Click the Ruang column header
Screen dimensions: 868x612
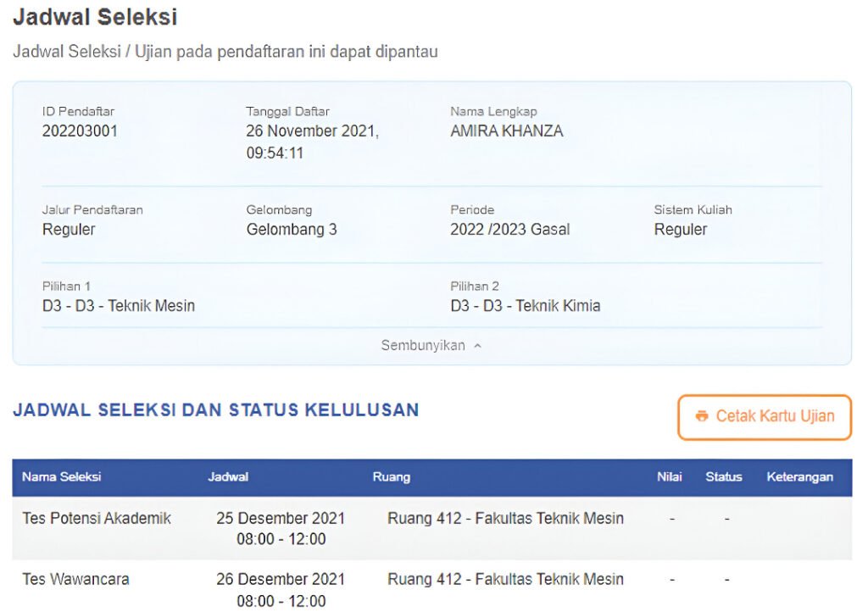[x=391, y=477]
